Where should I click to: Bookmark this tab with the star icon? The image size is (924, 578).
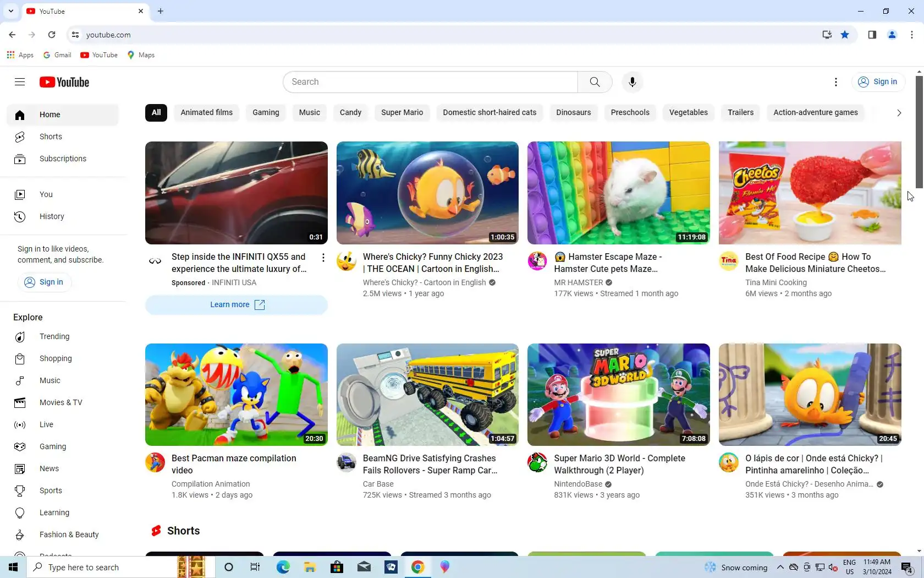coord(845,35)
